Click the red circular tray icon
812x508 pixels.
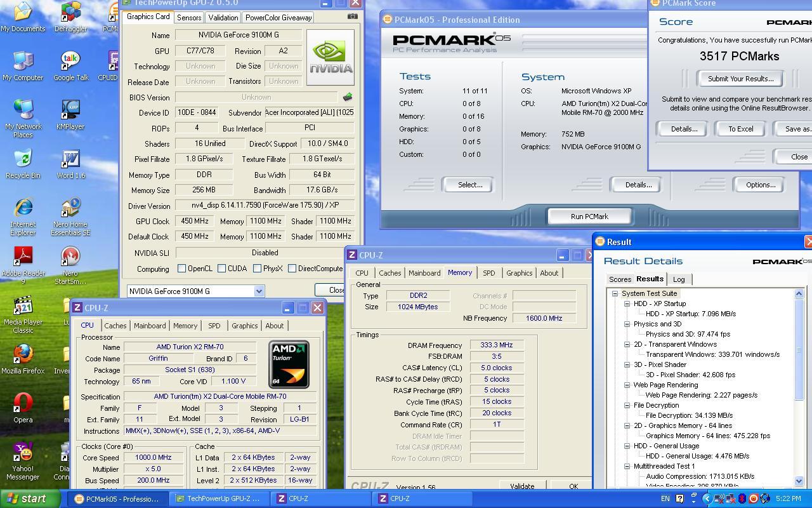pyautogui.click(x=754, y=498)
